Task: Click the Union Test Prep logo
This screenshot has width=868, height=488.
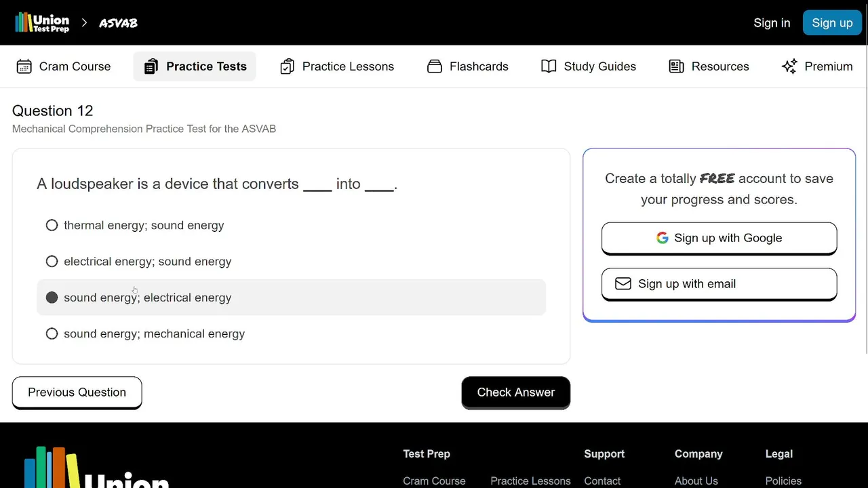Action: [x=42, y=23]
